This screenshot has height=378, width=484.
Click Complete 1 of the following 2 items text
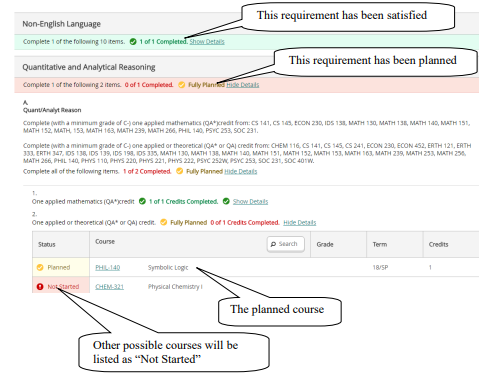point(72,85)
